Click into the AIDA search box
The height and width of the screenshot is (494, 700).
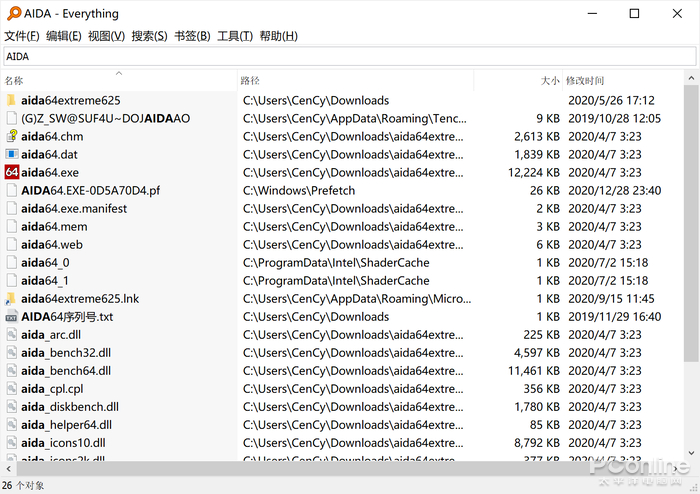350,57
